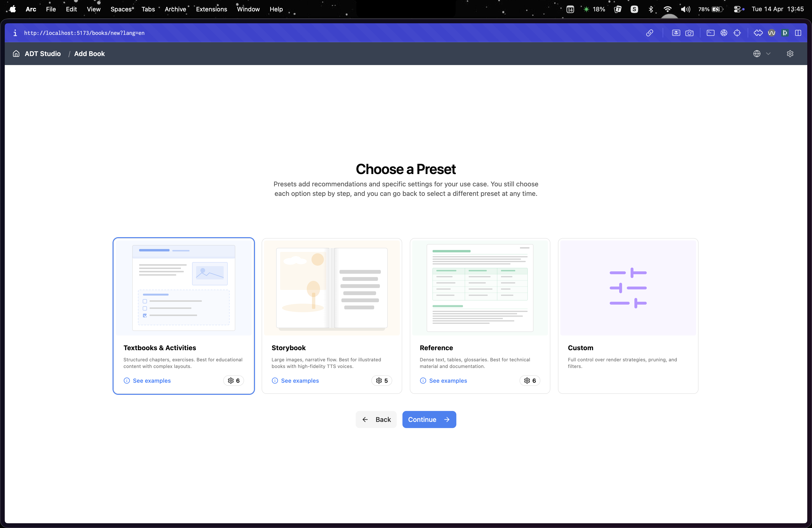Viewport: 812px width, 528px height.
Task: Click the globe icon in Arc toolbar
Action: [x=724, y=33]
